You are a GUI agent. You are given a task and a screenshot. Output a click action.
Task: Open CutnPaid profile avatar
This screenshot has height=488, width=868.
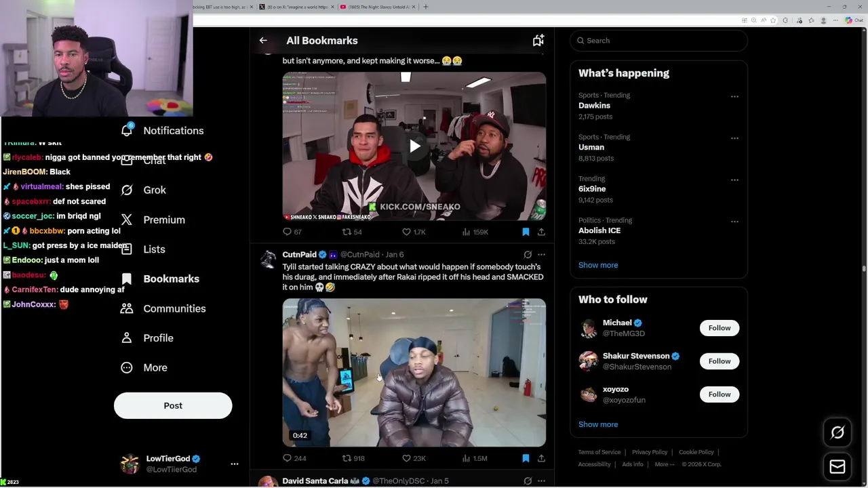[x=269, y=259]
